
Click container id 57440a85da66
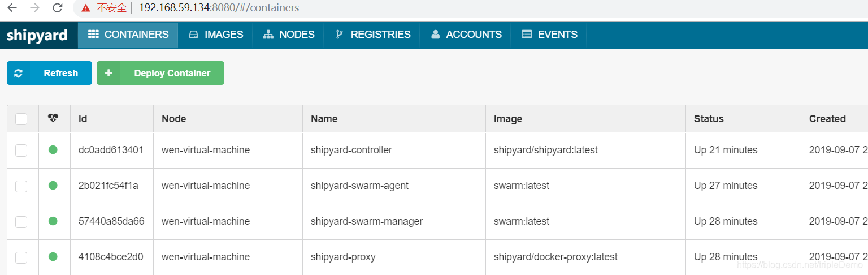coord(111,221)
